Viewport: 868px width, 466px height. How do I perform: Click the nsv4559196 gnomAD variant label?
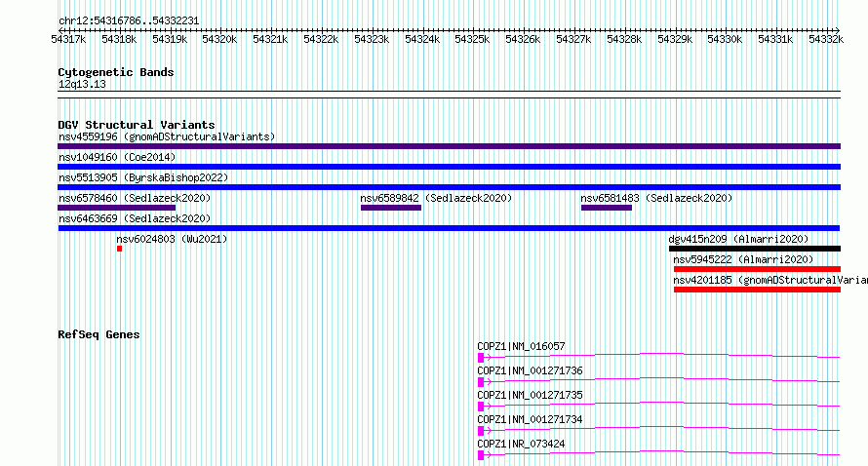click(167, 136)
